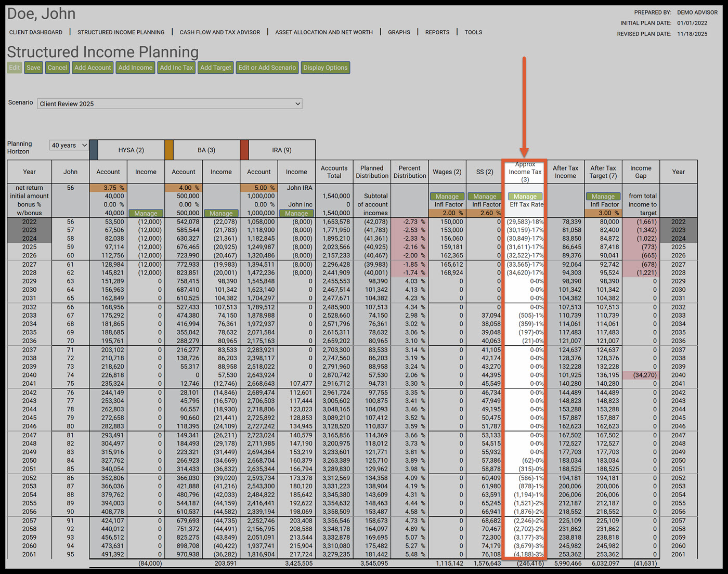The height and width of the screenshot is (574, 728).
Task: Select the IRA (9) account header
Action: pos(282,150)
